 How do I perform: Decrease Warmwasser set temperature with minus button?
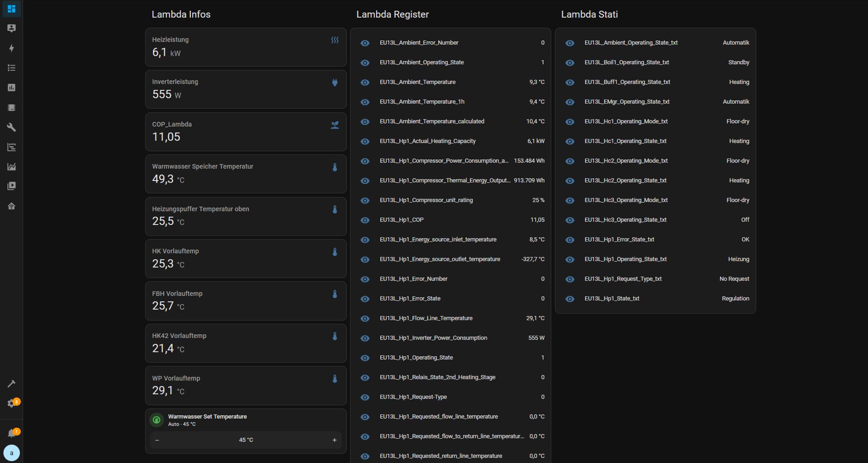tap(157, 440)
